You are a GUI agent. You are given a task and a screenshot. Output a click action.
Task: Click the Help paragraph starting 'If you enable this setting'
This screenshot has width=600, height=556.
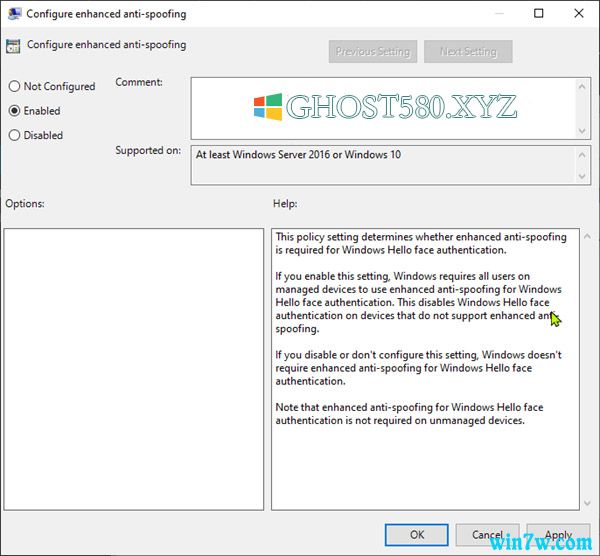coord(418,302)
